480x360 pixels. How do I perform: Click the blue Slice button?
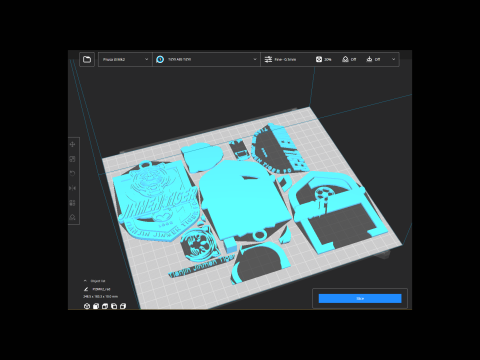point(360,298)
